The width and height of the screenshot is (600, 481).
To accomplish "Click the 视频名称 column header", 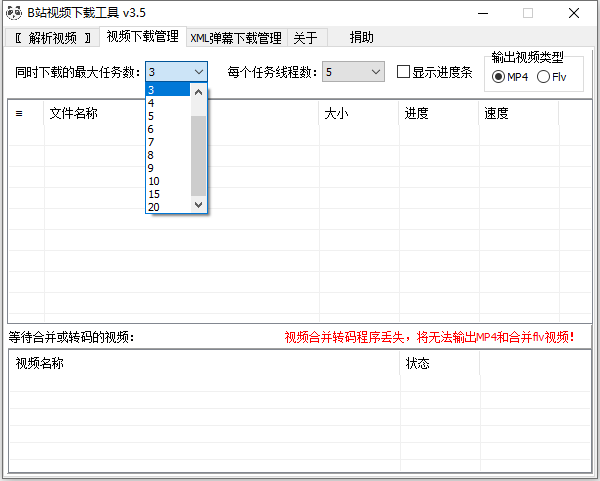I will click(204, 363).
